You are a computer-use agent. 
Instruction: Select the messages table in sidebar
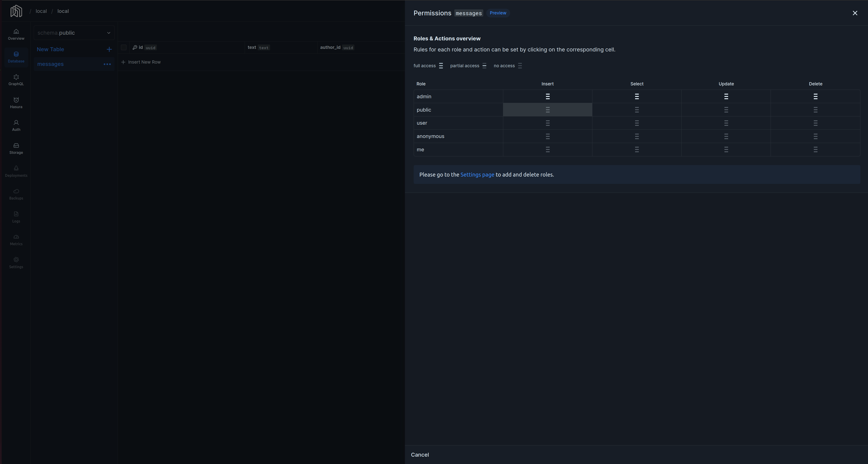point(51,64)
